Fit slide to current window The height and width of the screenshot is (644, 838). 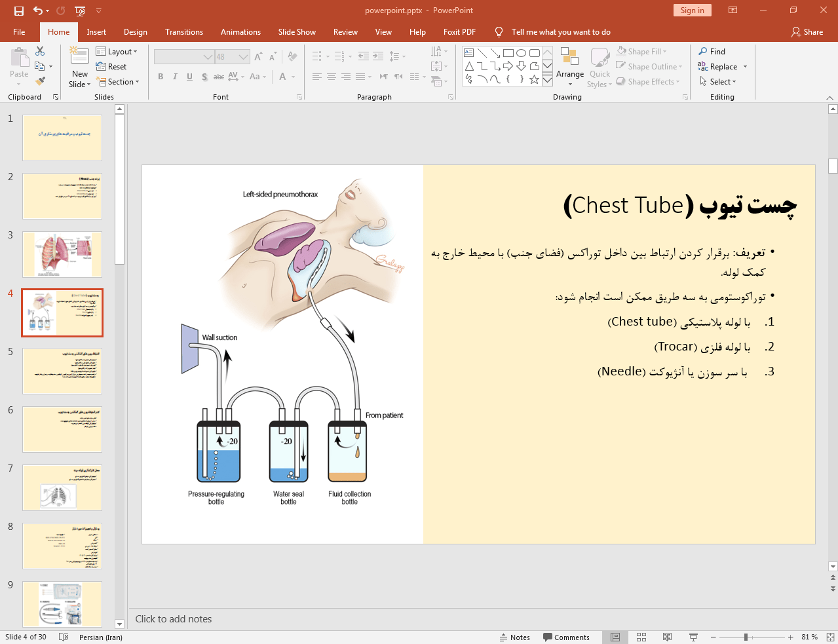pos(830,637)
